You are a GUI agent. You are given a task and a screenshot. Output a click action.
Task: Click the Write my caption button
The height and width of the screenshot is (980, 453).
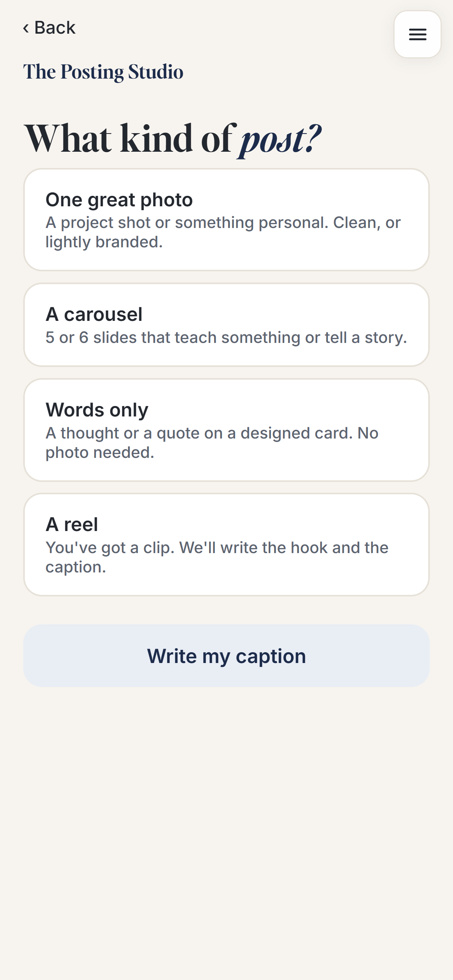(x=226, y=656)
